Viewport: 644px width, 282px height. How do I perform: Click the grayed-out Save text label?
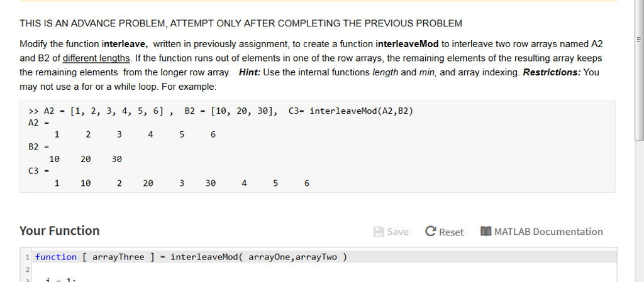[x=397, y=232]
